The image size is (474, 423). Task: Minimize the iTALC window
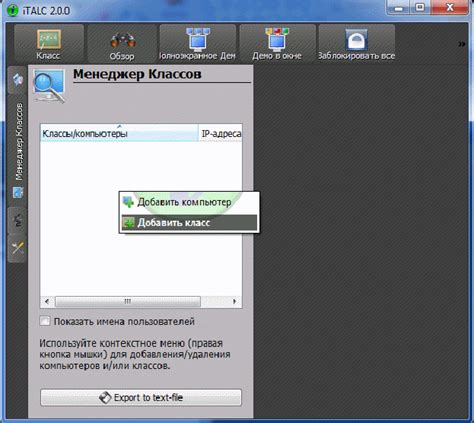398,8
